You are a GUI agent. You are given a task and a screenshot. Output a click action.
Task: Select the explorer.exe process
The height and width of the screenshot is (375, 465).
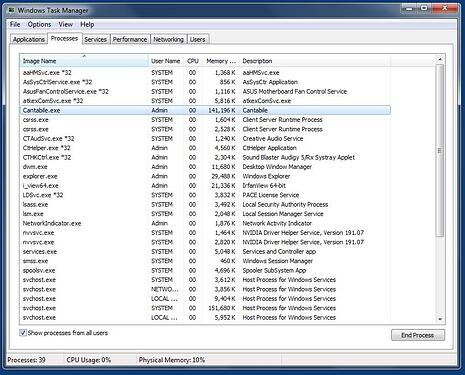click(205, 176)
